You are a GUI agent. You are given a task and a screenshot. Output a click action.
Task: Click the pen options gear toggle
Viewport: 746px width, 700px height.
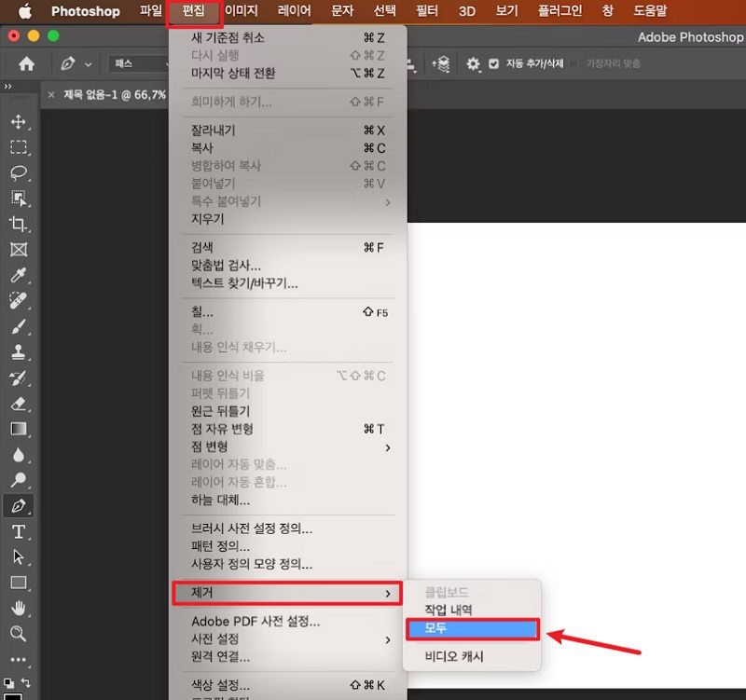coord(472,65)
